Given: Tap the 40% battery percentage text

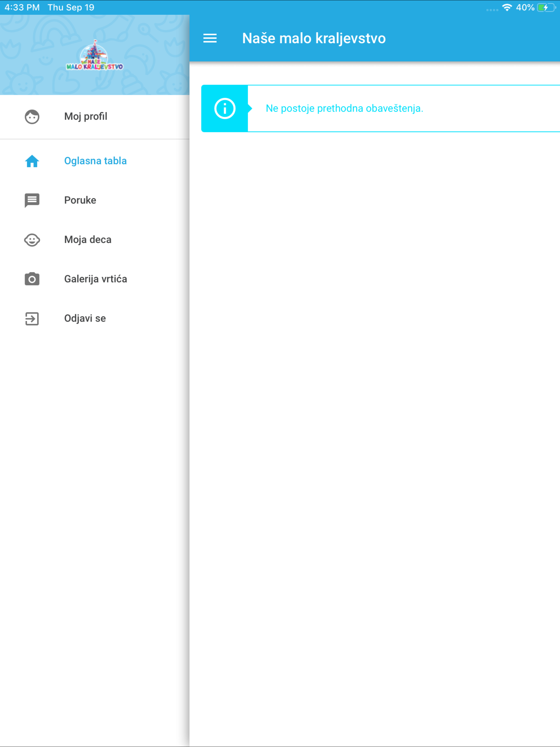Looking at the screenshot, I should (x=525, y=7).
